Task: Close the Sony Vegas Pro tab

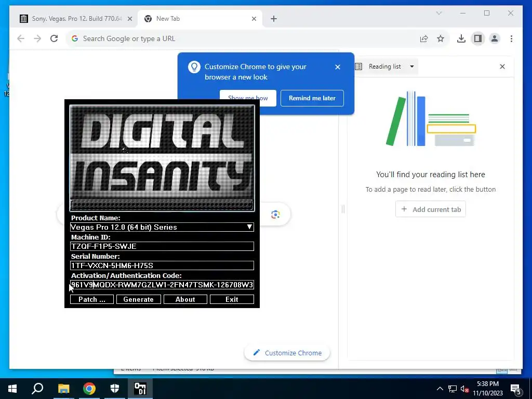Action: (129, 19)
